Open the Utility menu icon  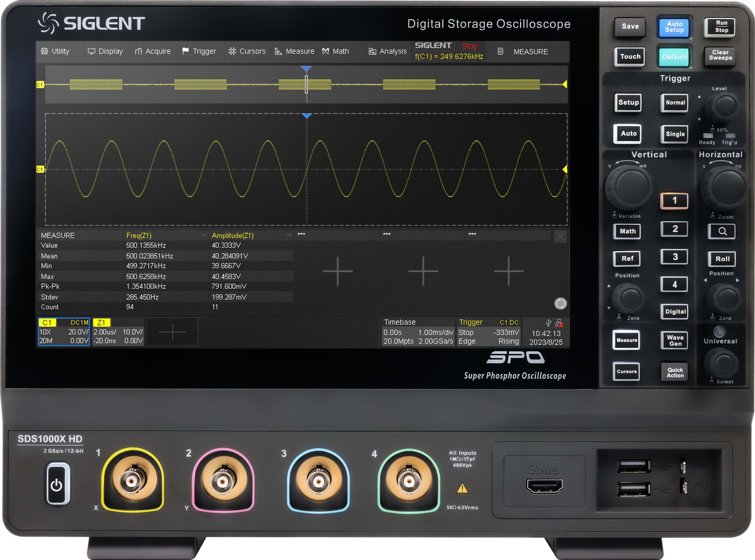click(44, 51)
